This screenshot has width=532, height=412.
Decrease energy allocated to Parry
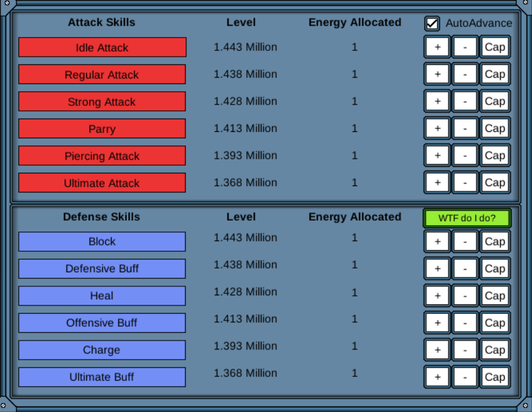pyautogui.click(x=464, y=128)
